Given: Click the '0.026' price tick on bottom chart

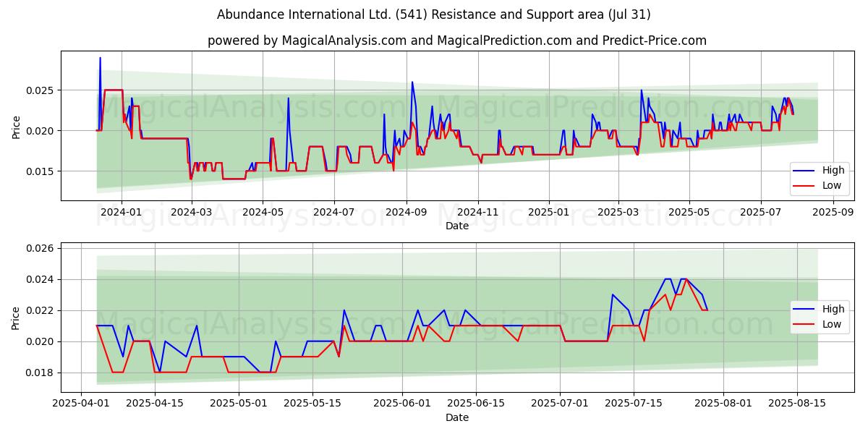Looking at the screenshot, I should point(41,248).
